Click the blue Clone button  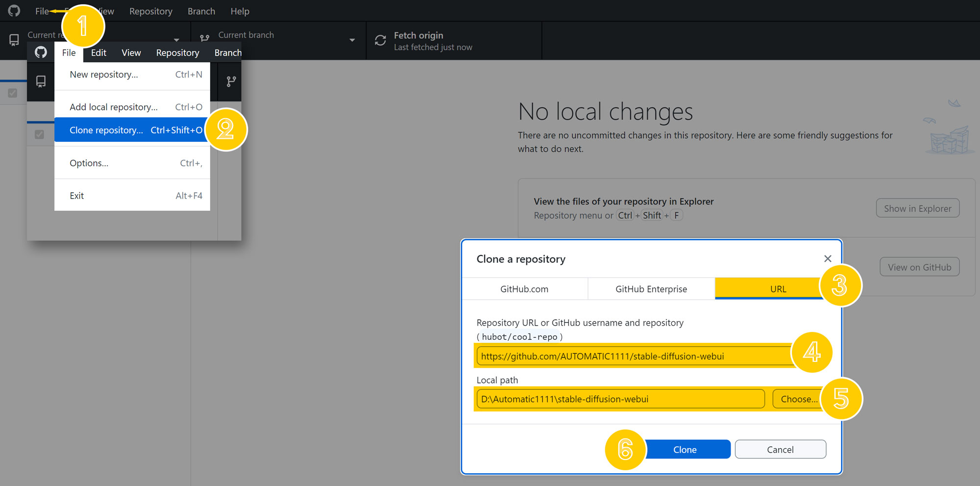click(685, 450)
